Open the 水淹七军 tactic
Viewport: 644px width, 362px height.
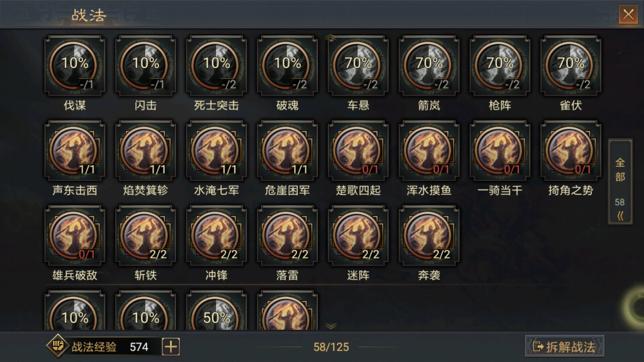216,151
